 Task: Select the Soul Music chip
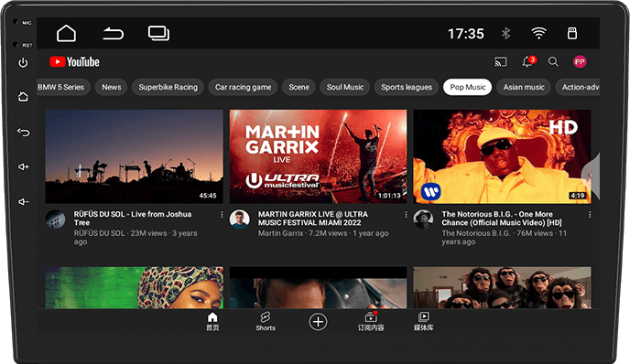point(344,87)
